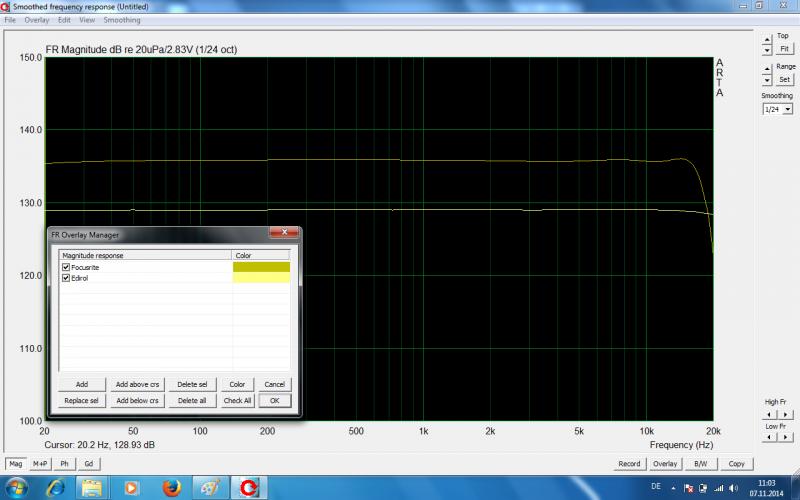Uncheck the Edirol overlay checkbox
Screen dimensions: 800x500
click(66, 278)
